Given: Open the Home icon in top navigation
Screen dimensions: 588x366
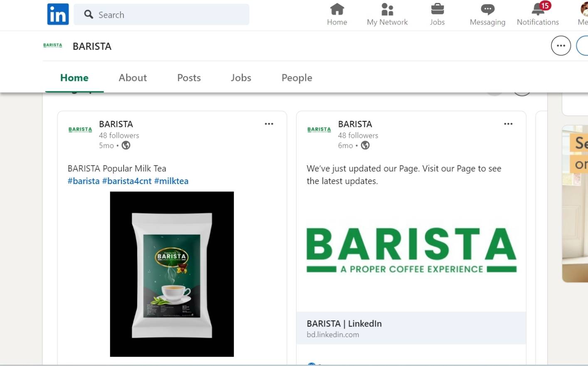Looking at the screenshot, I should 337,9.
